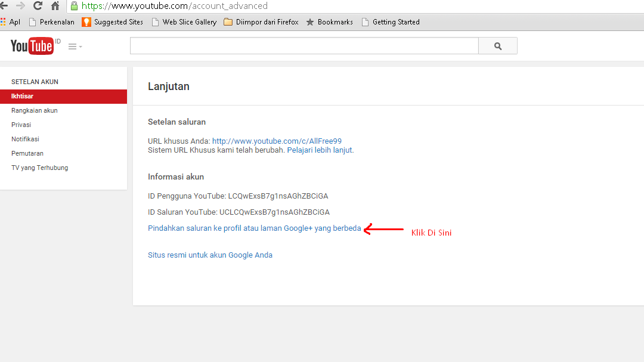The image size is (644, 362).
Task: Click the browser address bar URL
Action: coord(175,6)
